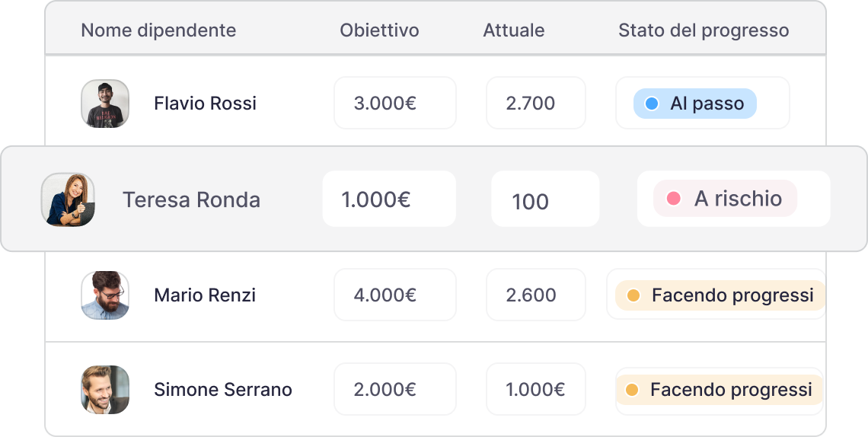
Task: Click orange dot in Simone Serrano's status
Action: tap(631, 390)
